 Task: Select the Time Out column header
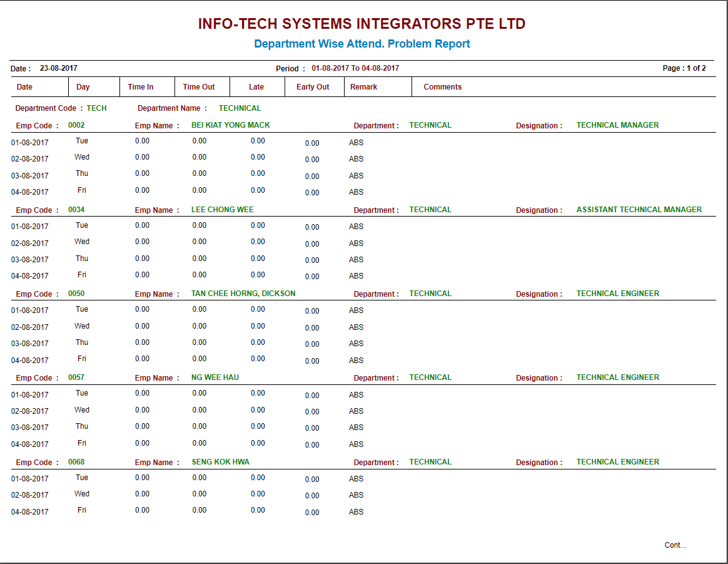(199, 87)
